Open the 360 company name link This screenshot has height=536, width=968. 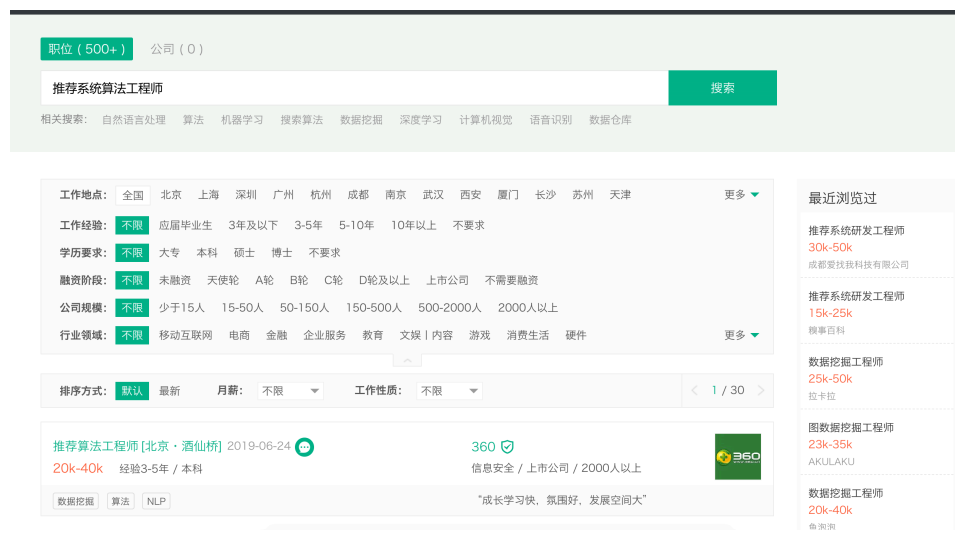(x=483, y=446)
